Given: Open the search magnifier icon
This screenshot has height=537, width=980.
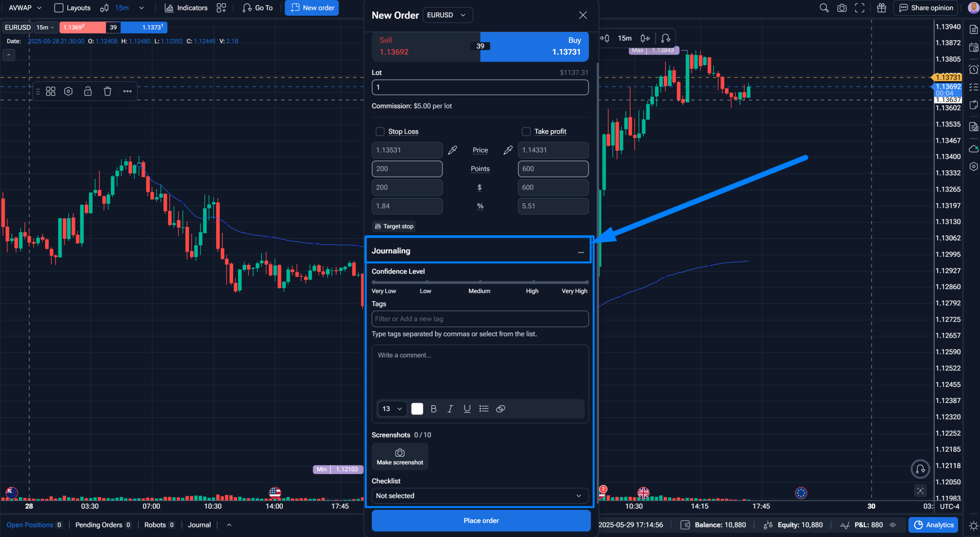Looking at the screenshot, I should pos(824,8).
